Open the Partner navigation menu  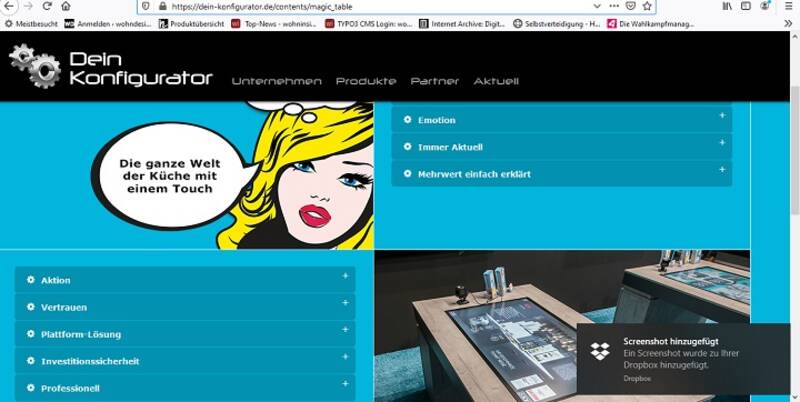point(435,81)
